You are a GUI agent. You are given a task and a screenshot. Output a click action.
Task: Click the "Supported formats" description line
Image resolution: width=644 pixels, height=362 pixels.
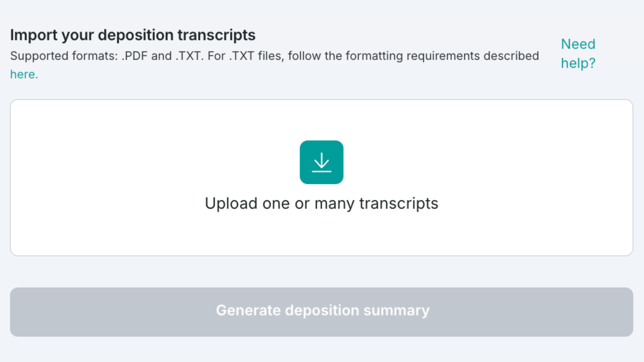pyautogui.click(x=274, y=56)
